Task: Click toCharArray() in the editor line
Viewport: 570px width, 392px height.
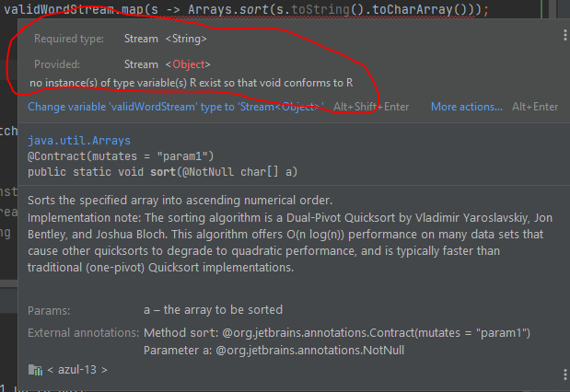Action: coord(420,9)
